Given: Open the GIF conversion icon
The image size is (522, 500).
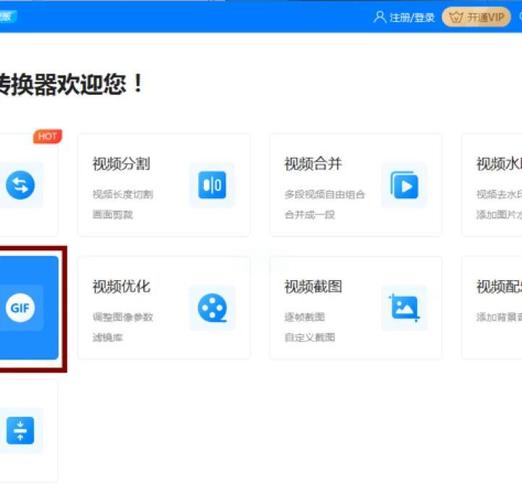Looking at the screenshot, I should click(20, 308).
